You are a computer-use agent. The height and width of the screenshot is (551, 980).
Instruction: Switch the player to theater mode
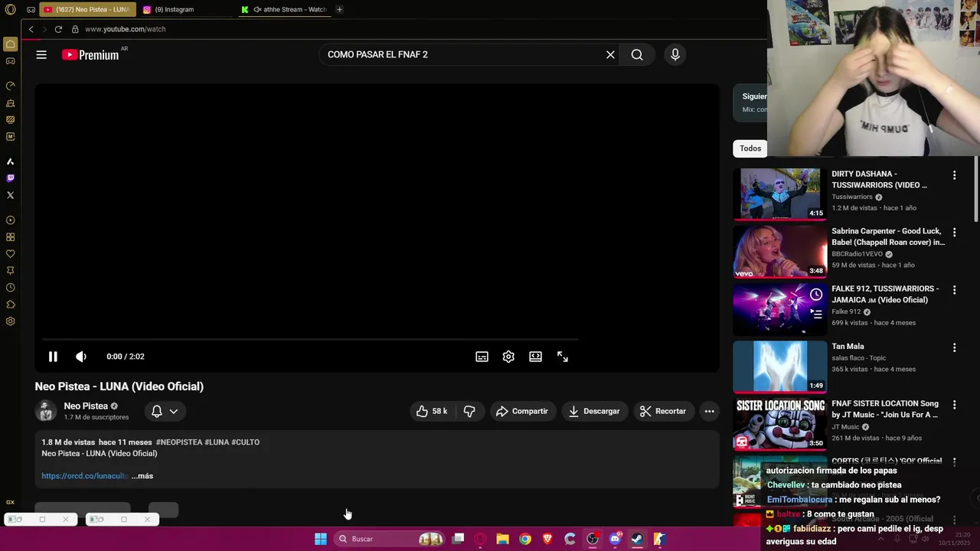pyautogui.click(x=535, y=357)
